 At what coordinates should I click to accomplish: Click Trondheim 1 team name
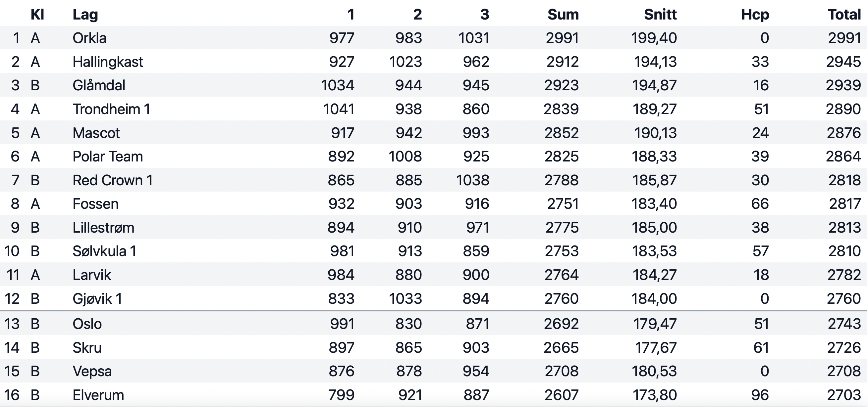[x=111, y=109]
